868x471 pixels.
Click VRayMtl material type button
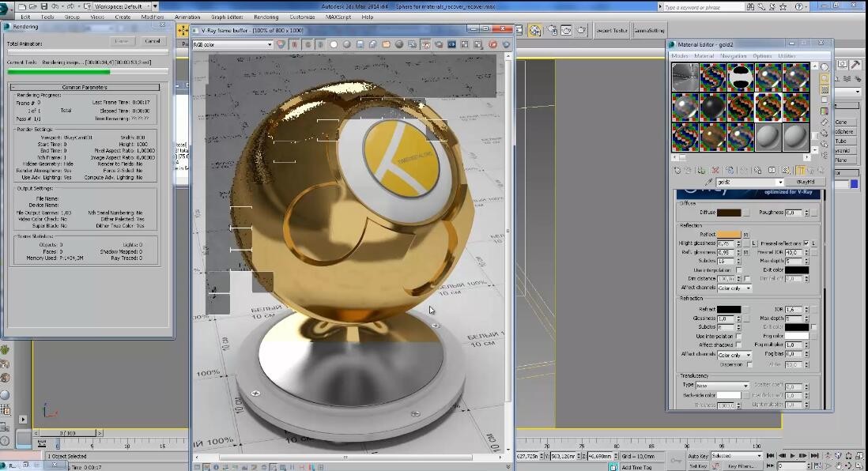tap(805, 182)
